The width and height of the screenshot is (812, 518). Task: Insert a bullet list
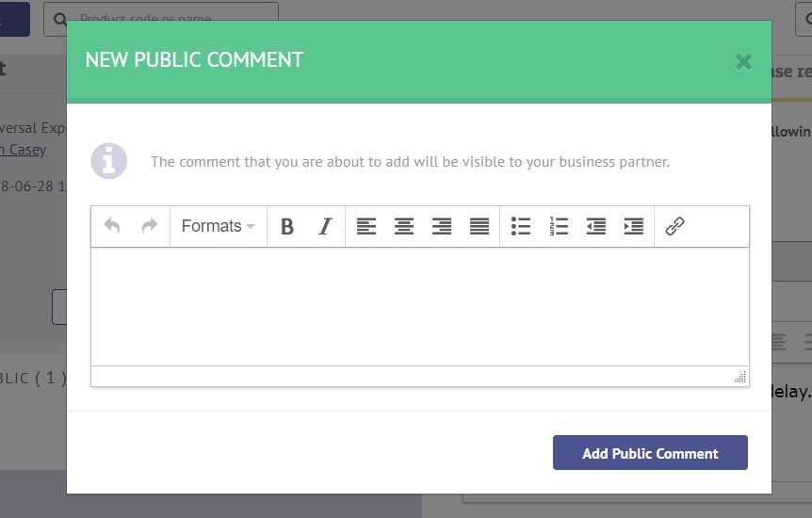tap(520, 226)
